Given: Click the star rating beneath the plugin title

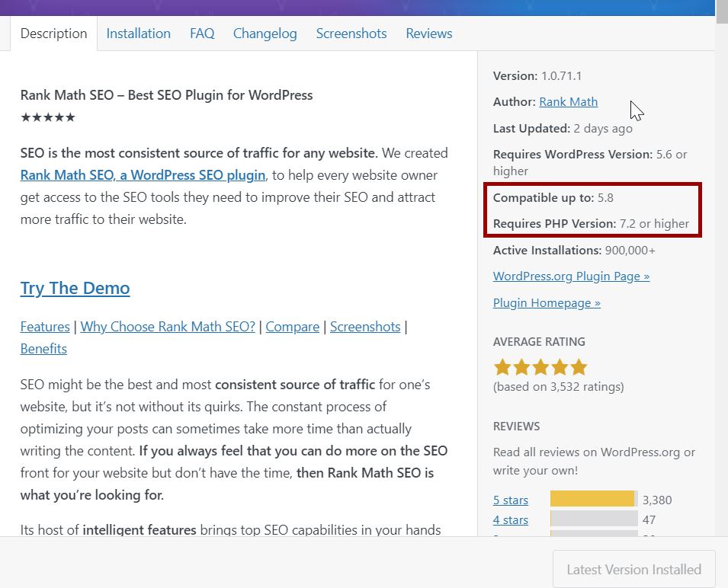Looking at the screenshot, I should [x=47, y=117].
